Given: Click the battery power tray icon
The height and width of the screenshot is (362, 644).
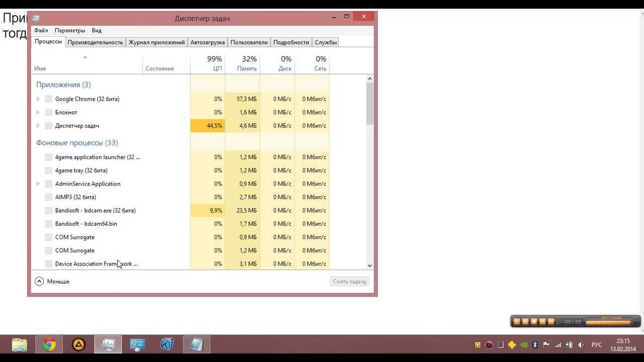Looking at the screenshot, I should 570,345.
